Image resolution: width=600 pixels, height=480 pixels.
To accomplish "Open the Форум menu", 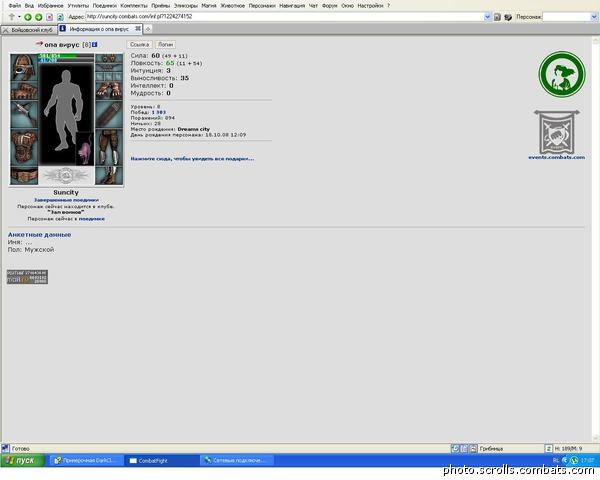I will (329, 5).
